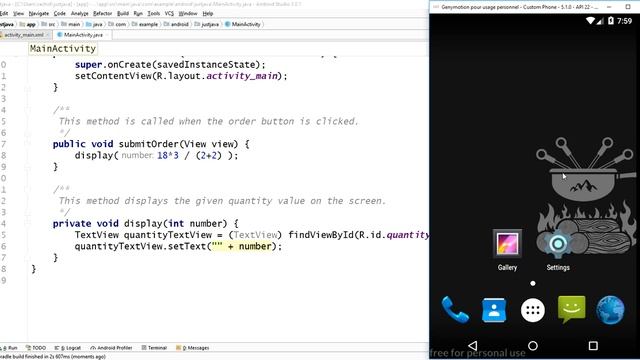Viewport: 640px width, 360px height.
Task: Open the Code menu
Action: tap(60, 13)
